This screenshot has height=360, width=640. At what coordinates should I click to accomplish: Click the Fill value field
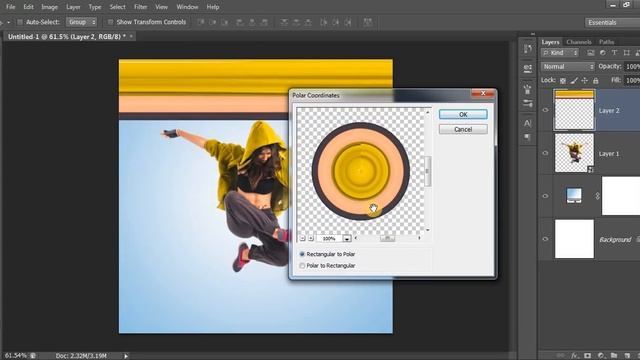(x=632, y=80)
